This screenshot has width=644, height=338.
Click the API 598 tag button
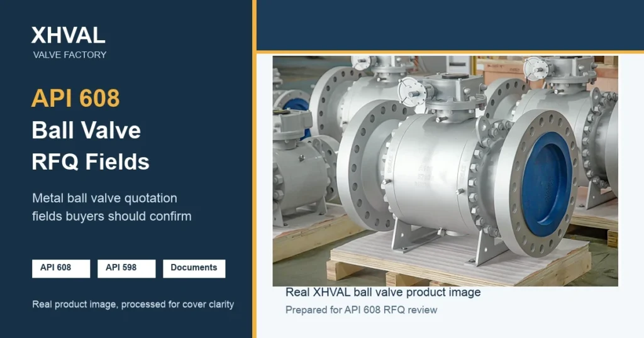point(126,269)
